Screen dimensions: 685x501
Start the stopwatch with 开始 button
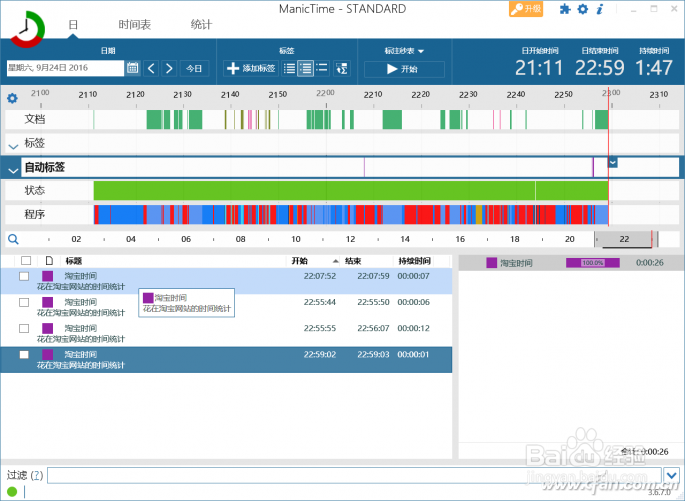pyautogui.click(x=404, y=69)
